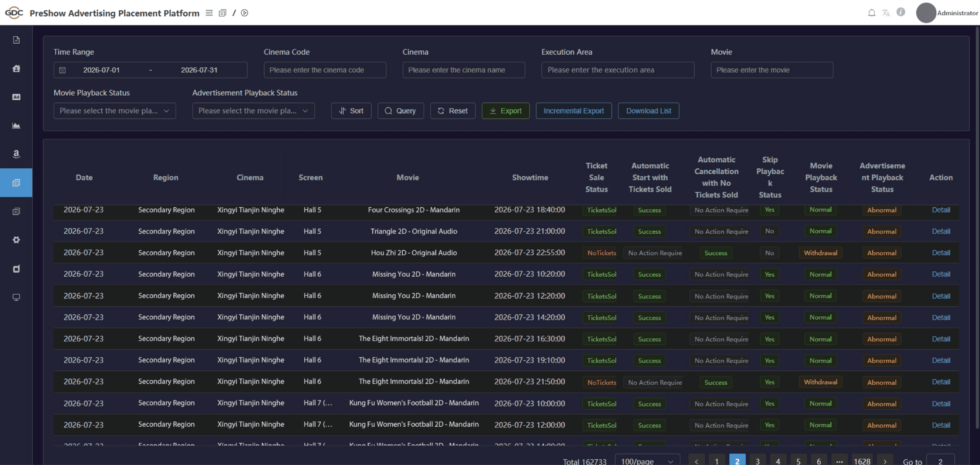Image resolution: width=980 pixels, height=465 pixels.
Task: Open the Ad icon in sidebar
Action: [x=16, y=97]
